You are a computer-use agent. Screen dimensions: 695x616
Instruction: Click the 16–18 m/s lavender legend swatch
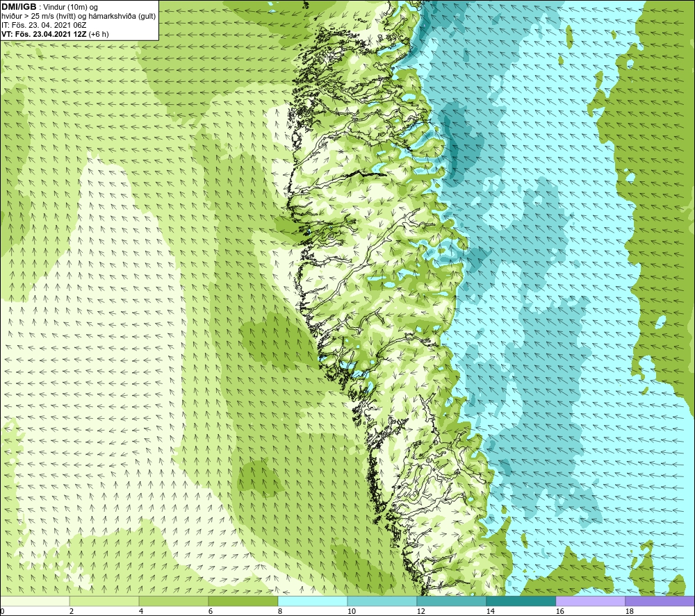590,601
